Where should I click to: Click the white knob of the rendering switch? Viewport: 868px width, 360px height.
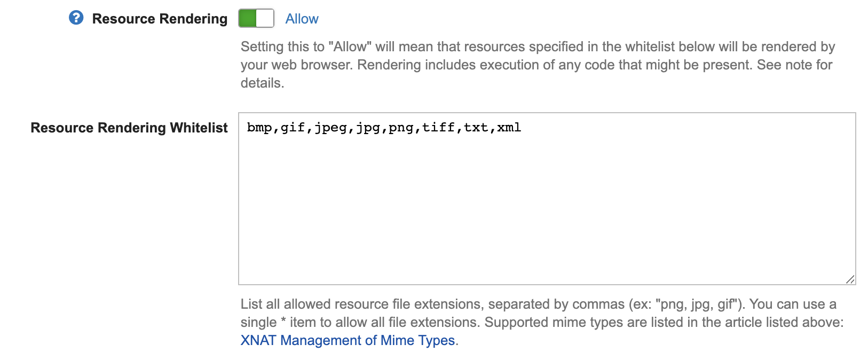click(x=265, y=18)
